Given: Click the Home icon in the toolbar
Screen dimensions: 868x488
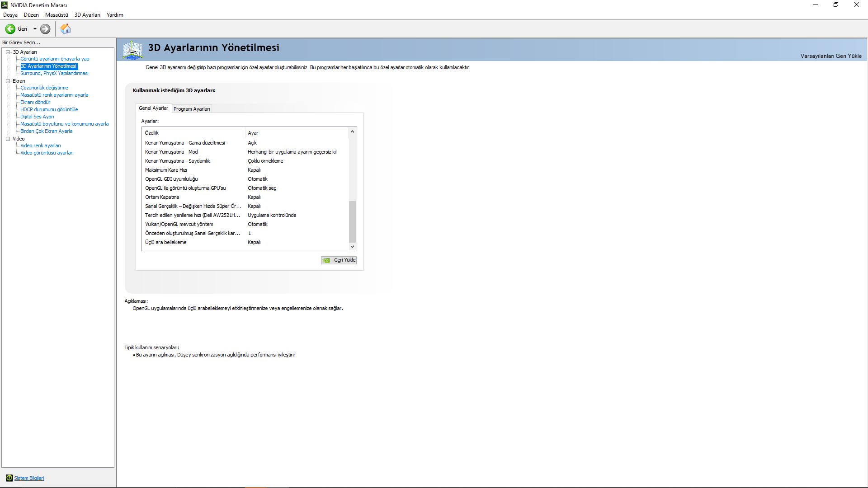Looking at the screenshot, I should click(x=66, y=29).
